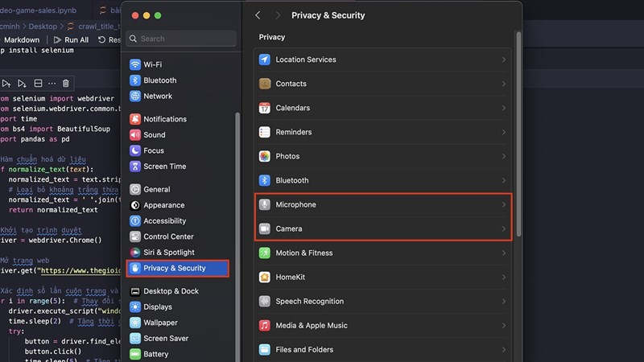Click the sidebar scrollbar in Settings
This screenshot has height=362, width=644.
coord(237,237)
